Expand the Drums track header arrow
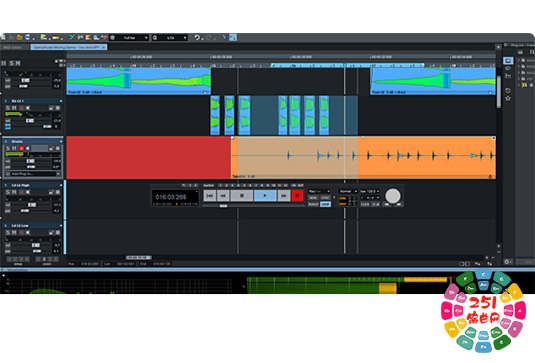 pos(61,141)
